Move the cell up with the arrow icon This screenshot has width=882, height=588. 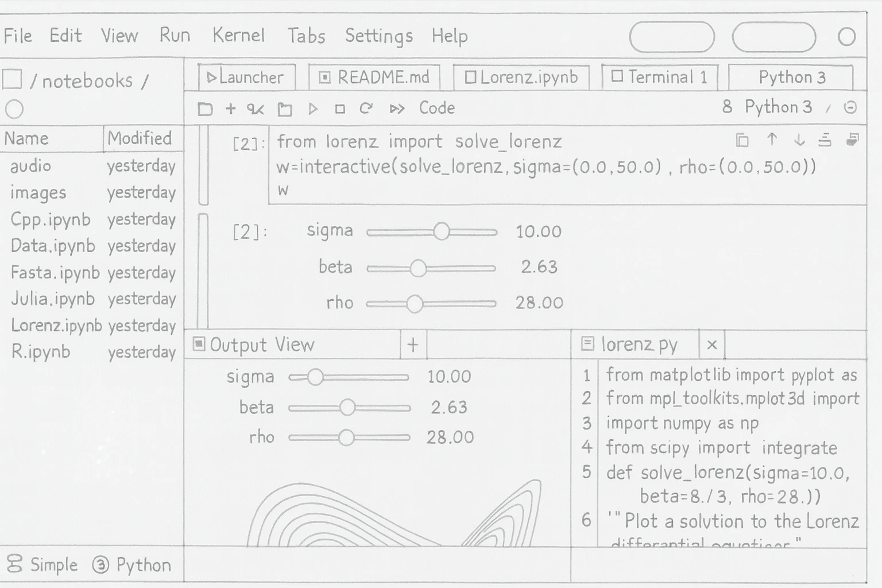tap(772, 140)
